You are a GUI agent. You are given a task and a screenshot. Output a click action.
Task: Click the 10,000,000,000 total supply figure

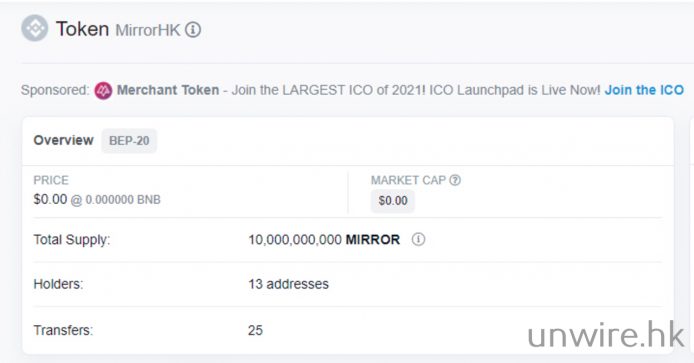click(295, 239)
